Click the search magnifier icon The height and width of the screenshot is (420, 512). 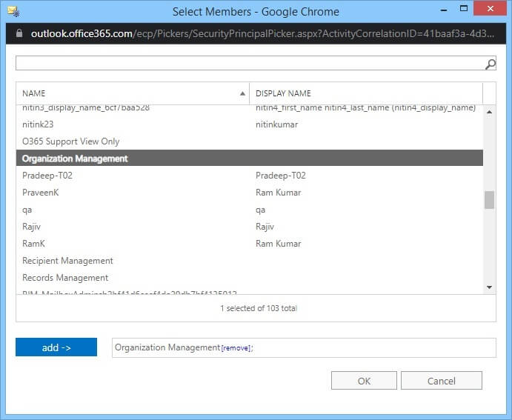pos(490,64)
